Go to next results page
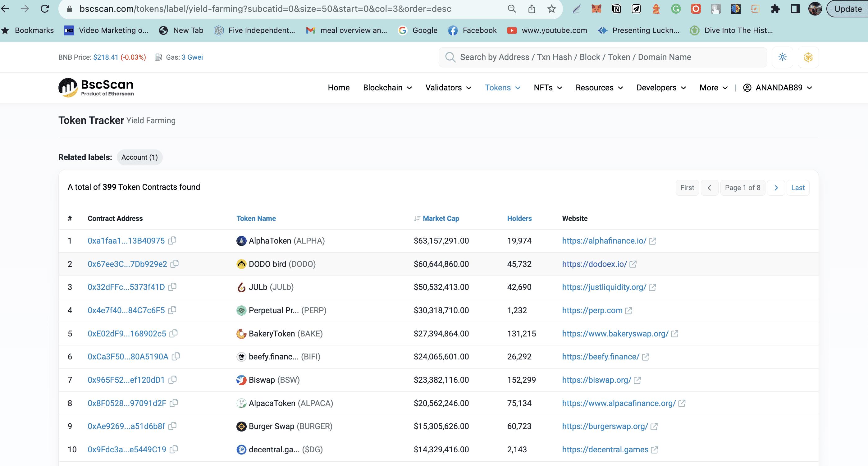This screenshot has width=868, height=466. click(776, 188)
